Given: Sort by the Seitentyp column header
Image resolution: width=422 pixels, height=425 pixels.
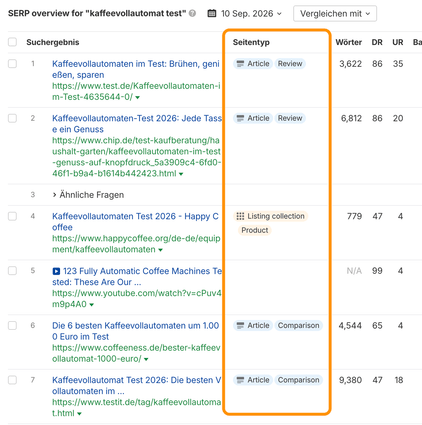Looking at the screenshot, I should pos(251,42).
